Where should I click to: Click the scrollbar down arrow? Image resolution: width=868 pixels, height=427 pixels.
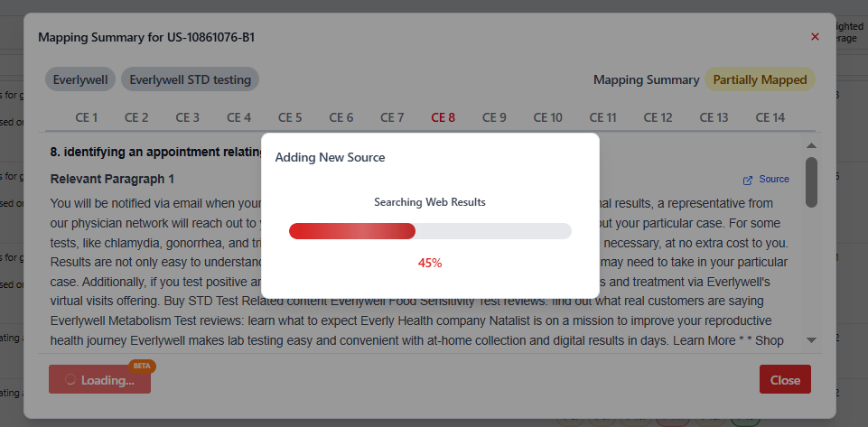pos(811,339)
